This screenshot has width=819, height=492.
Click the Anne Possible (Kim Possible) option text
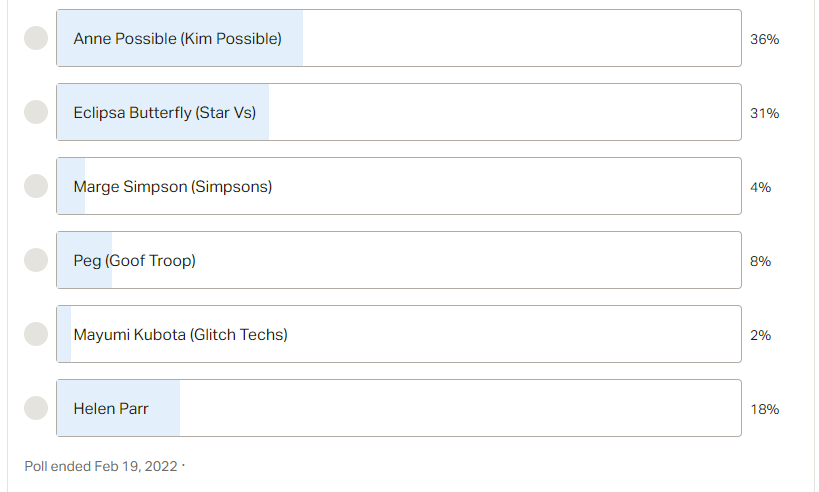(x=178, y=39)
